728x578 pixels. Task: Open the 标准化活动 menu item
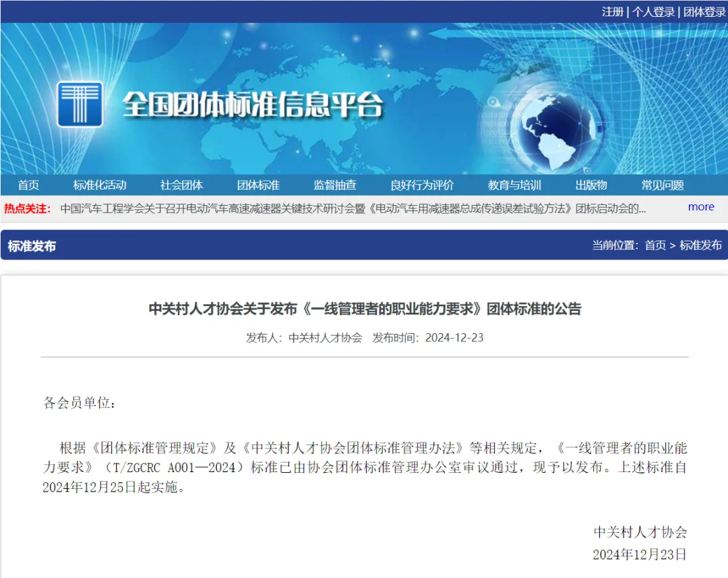[100, 185]
